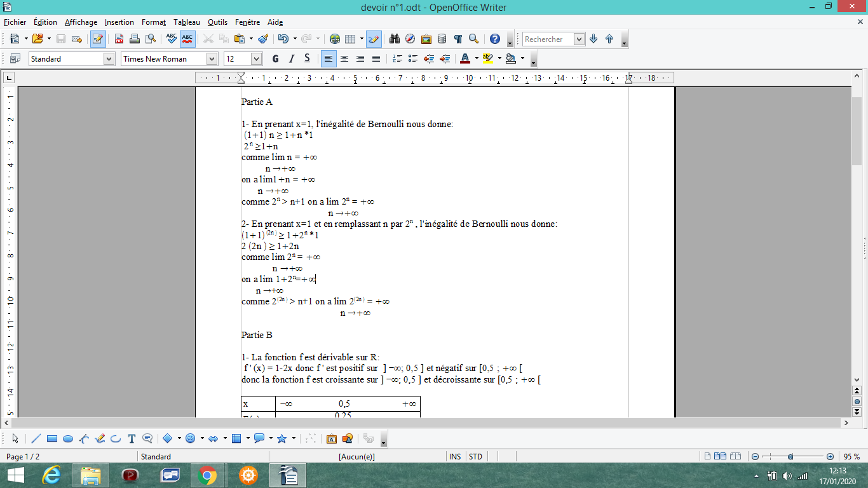868x488 pixels.
Task: Open the Times New Roman font dropdown
Action: coord(212,58)
